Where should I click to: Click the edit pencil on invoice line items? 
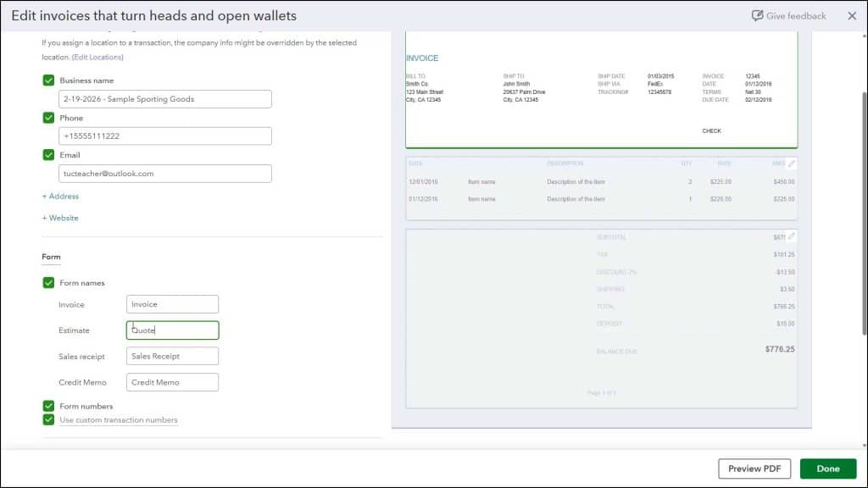tap(791, 164)
